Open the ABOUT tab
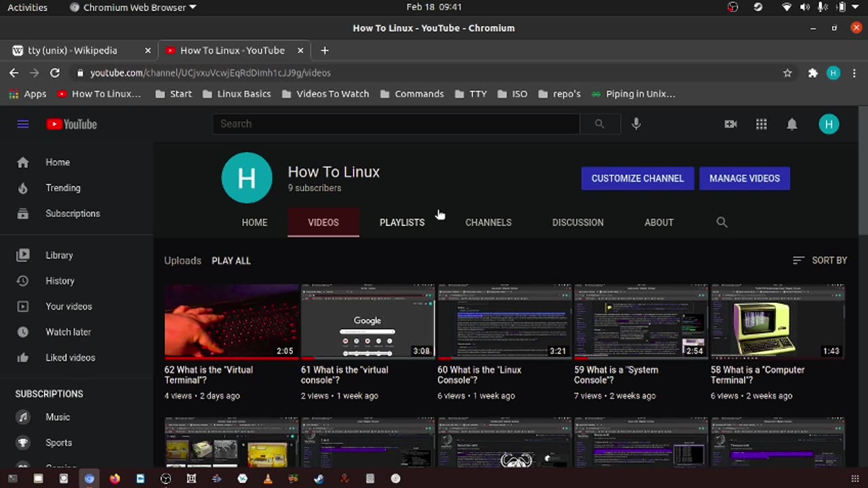This screenshot has height=488, width=868. point(658,222)
